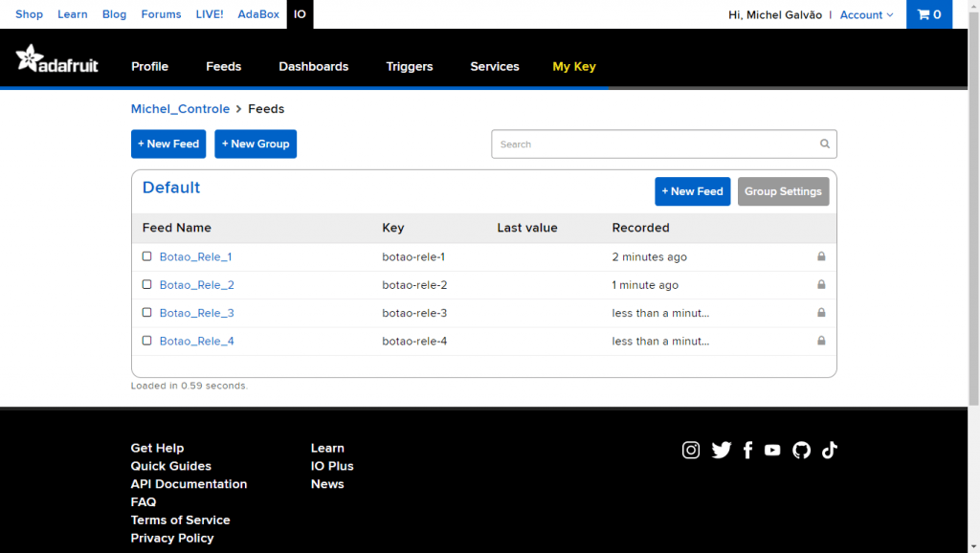Click key text botao-rele-3
This screenshot has height=553, width=980.
(x=414, y=313)
